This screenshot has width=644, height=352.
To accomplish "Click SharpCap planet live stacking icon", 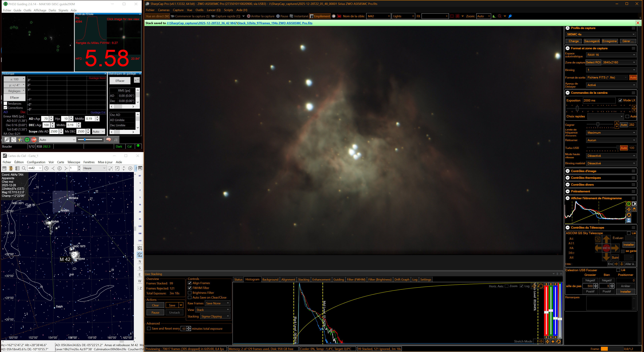I will [334, 16].
